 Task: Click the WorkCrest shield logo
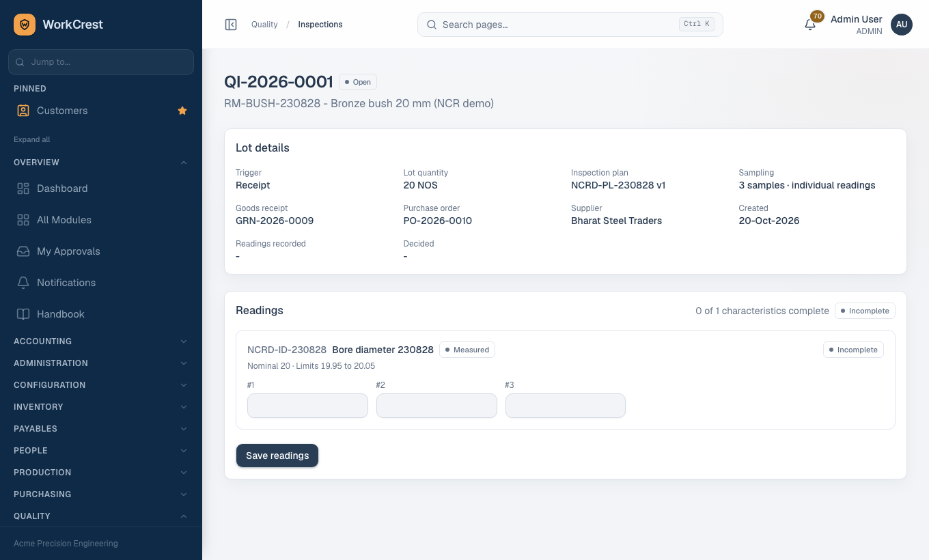(x=25, y=25)
